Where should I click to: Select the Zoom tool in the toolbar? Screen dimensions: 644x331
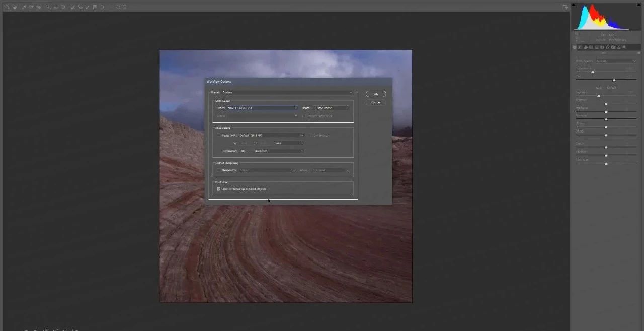(x=7, y=7)
